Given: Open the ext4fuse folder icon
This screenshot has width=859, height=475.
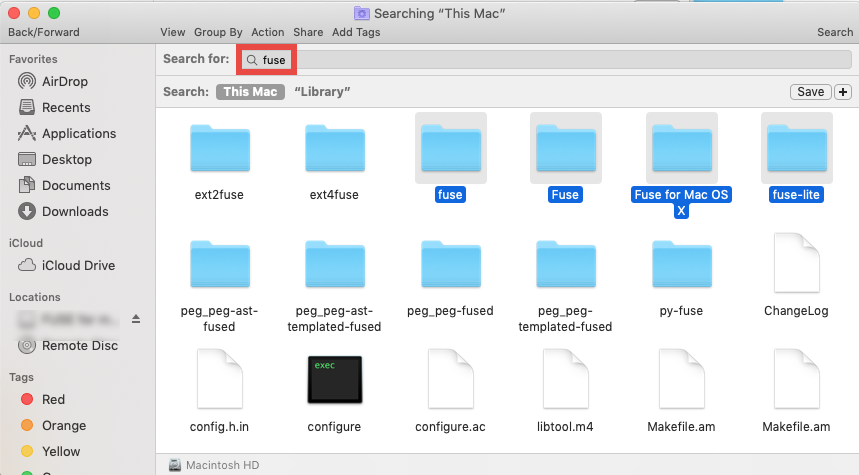Looking at the screenshot, I should click(335, 148).
